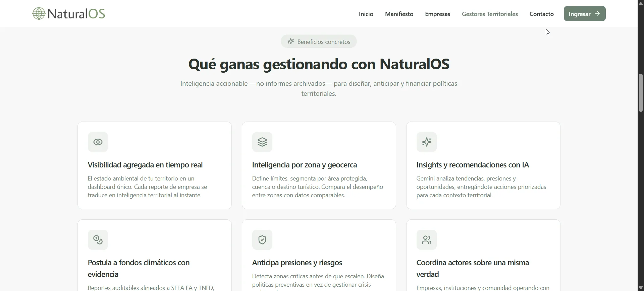644x291 pixels.
Task: Click the heading Qué ganas gestionando con NaturalOS
Action: tap(319, 64)
